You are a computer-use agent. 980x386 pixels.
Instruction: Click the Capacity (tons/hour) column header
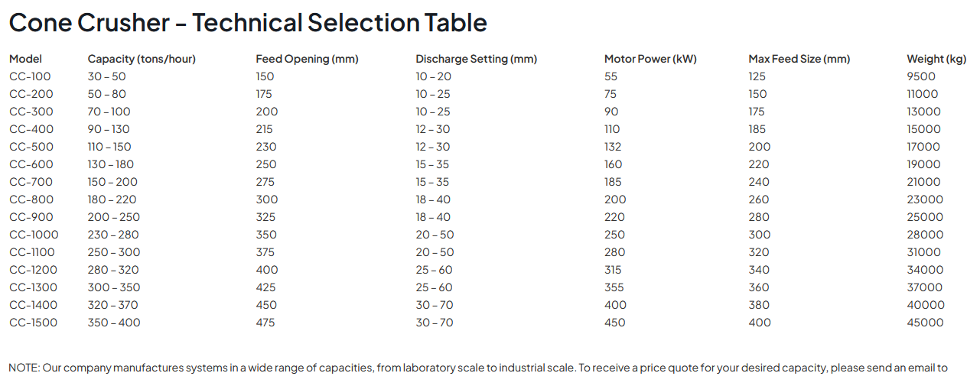pos(142,59)
